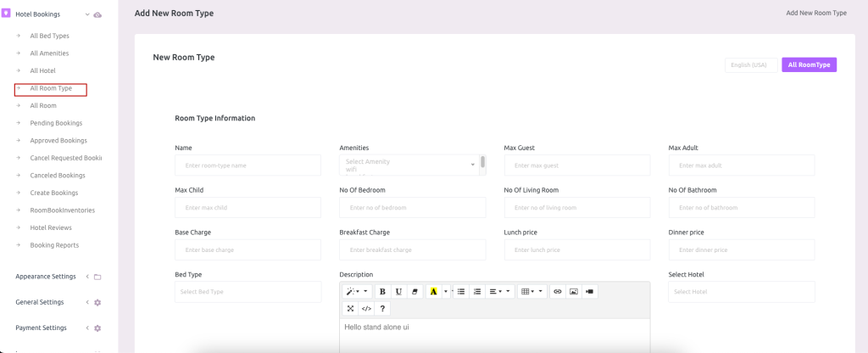Select the wifi option in Amenities list
The width and height of the screenshot is (868, 353).
pos(351,169)
